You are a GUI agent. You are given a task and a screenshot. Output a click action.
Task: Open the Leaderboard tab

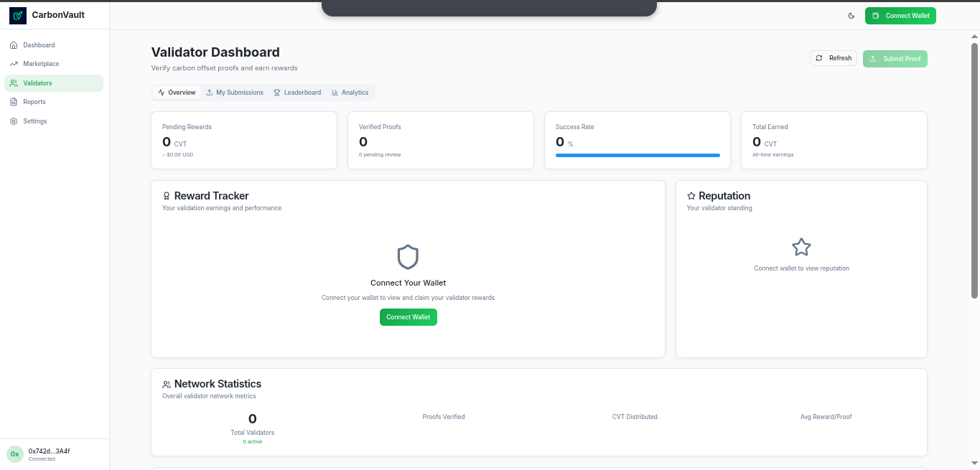[x=297, y=93]
